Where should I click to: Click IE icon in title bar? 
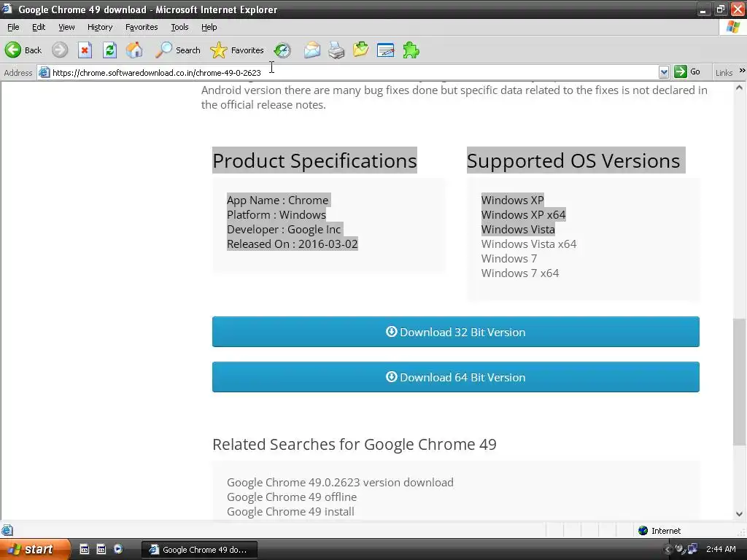coord(7,9)
